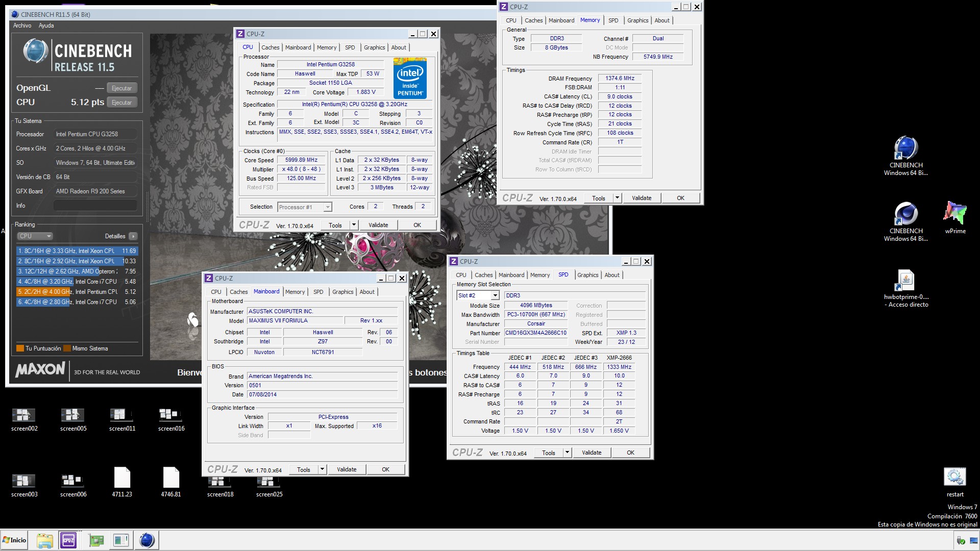The width and height of the screenshot is (980, 551).
Task: Open the CPU ranking type dropdown
Action: (x=35, y=236)
